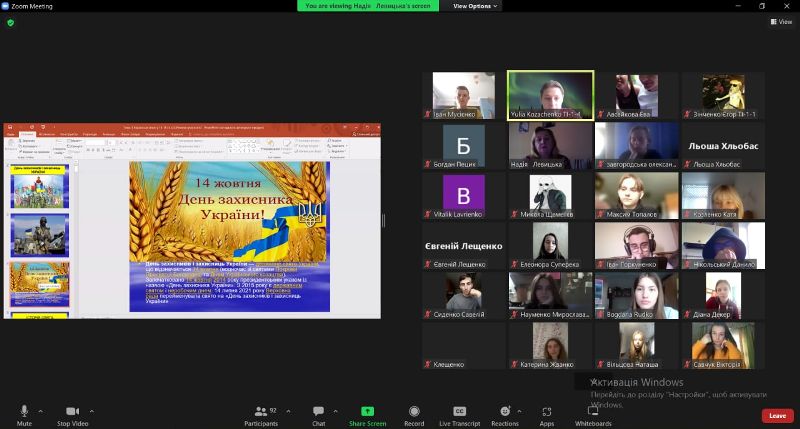Expand audio options arrow beside Mute
This screenshot has width=800, height=429.
pos(40,410)
